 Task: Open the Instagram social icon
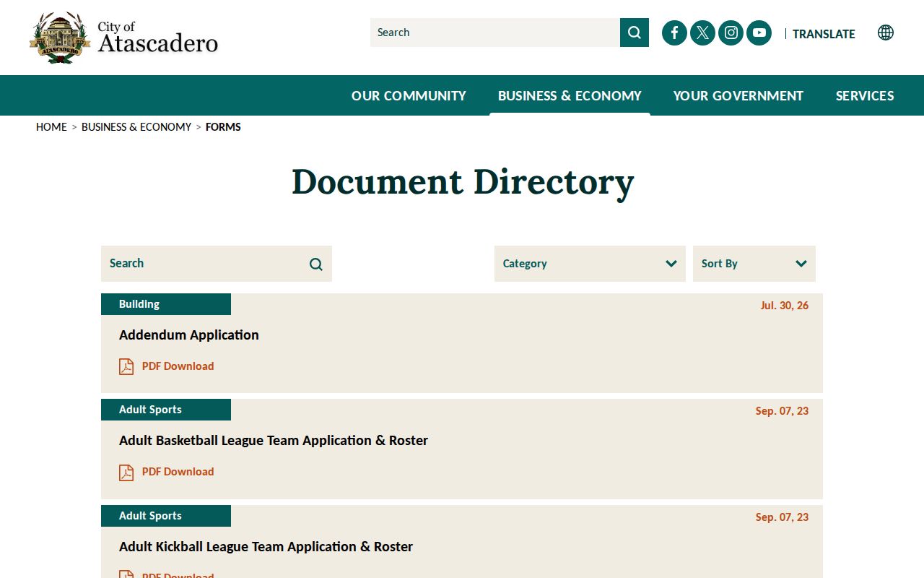731,33
